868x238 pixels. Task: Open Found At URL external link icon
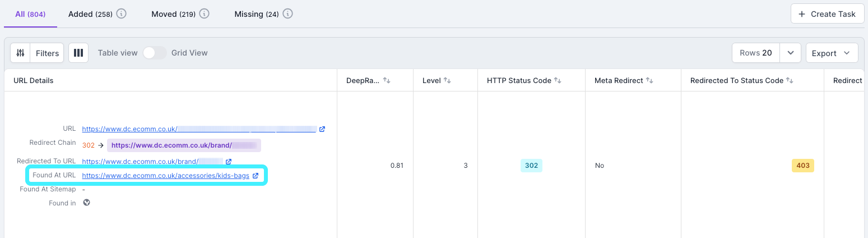tap(256, 176)
